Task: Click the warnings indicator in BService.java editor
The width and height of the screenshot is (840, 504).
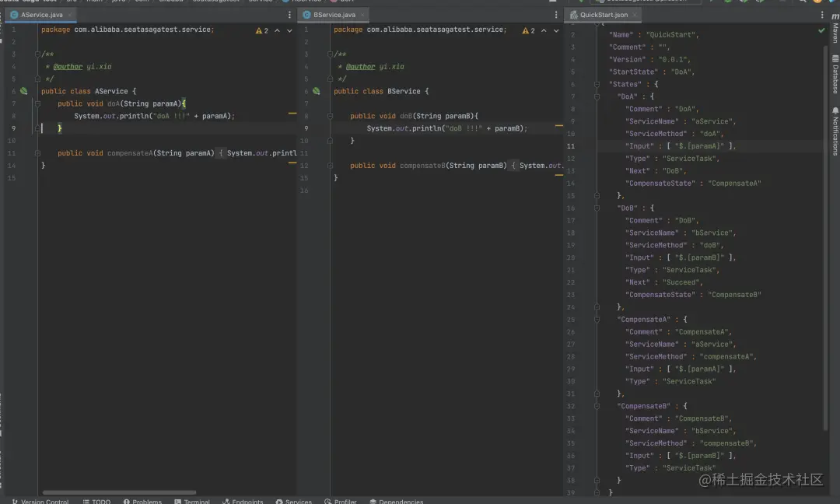Action: (528, 30)
